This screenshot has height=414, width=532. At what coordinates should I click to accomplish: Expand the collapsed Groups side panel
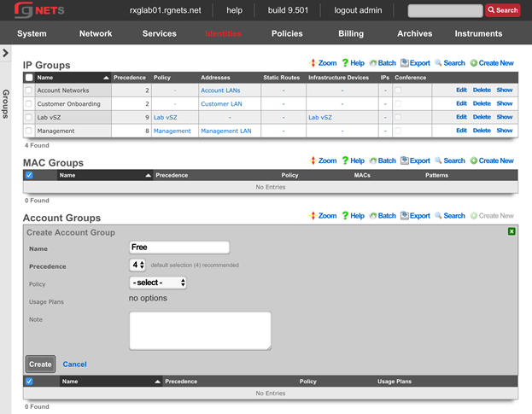(x=6, y=53)
